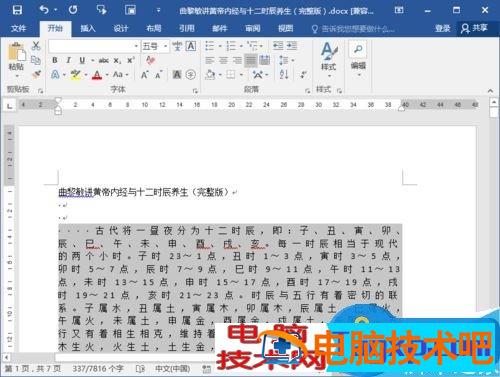The height and width of the screenshot is (377, 500).
Task: Open the 样式 styles gallery
Action: point(328,60)
